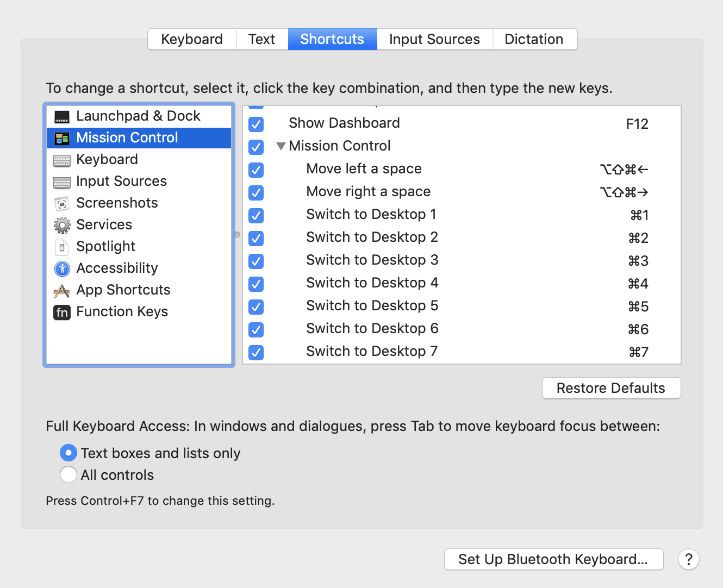723x588 pixels.
Task: Click the pane splitter handle between lists
Action: [237, 235]
